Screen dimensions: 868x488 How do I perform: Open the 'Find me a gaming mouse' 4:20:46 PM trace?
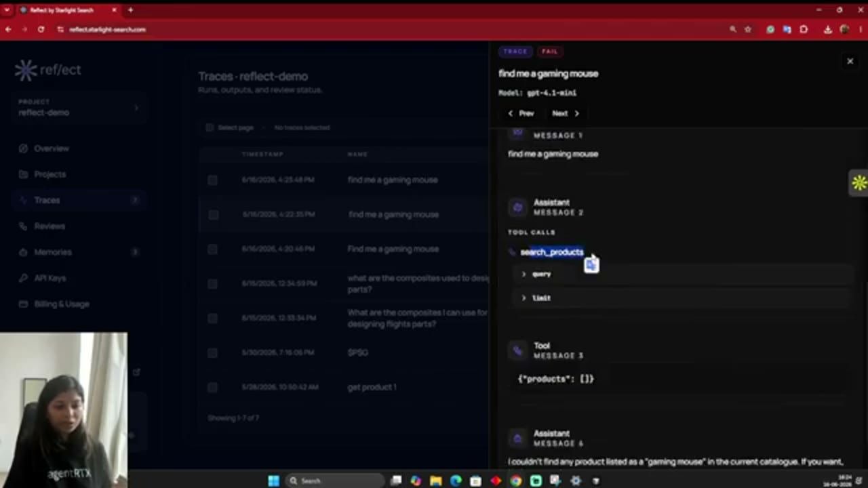pos(393,249)
